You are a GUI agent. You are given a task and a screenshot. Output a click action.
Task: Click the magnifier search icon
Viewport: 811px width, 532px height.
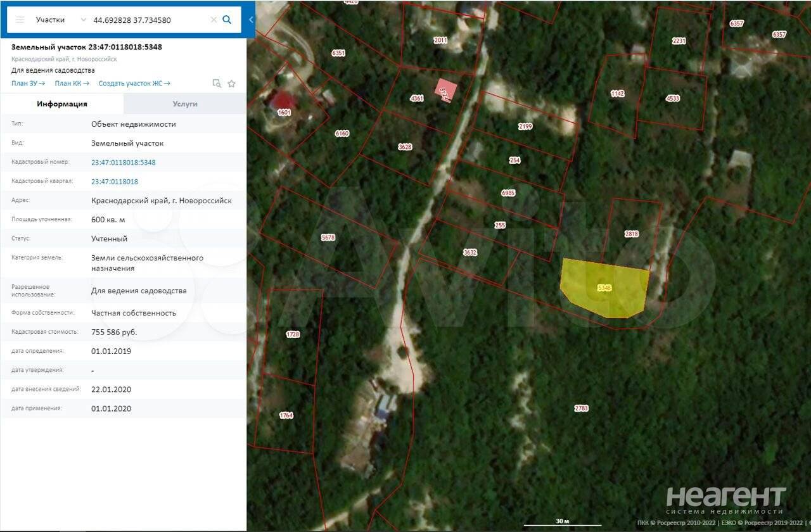227,20
